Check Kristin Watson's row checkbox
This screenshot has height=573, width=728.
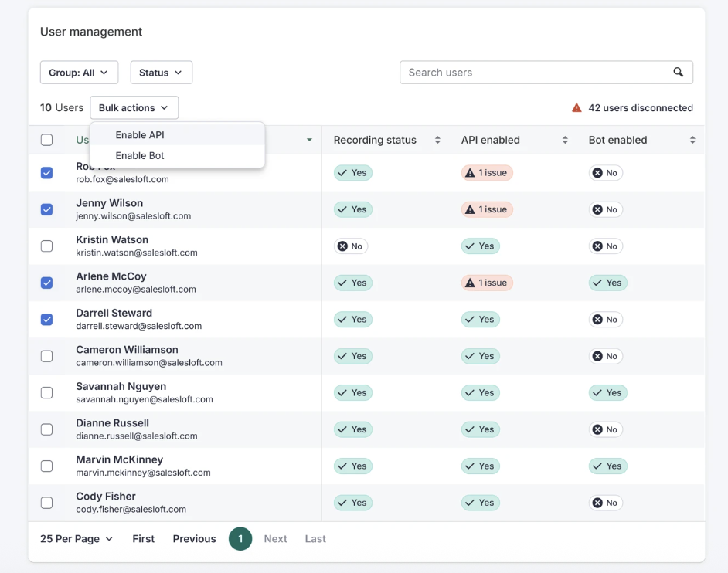pos(46,246)
